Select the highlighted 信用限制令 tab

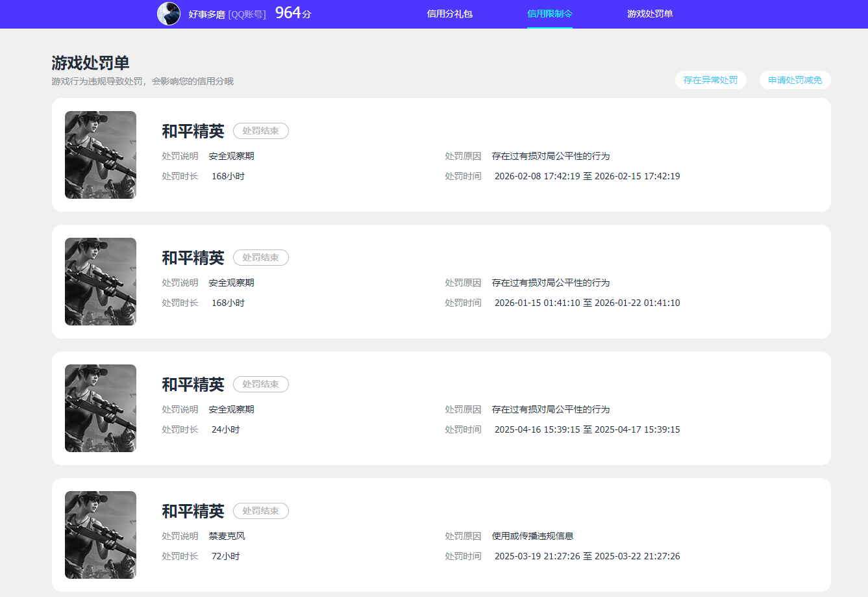click(550, 14)
